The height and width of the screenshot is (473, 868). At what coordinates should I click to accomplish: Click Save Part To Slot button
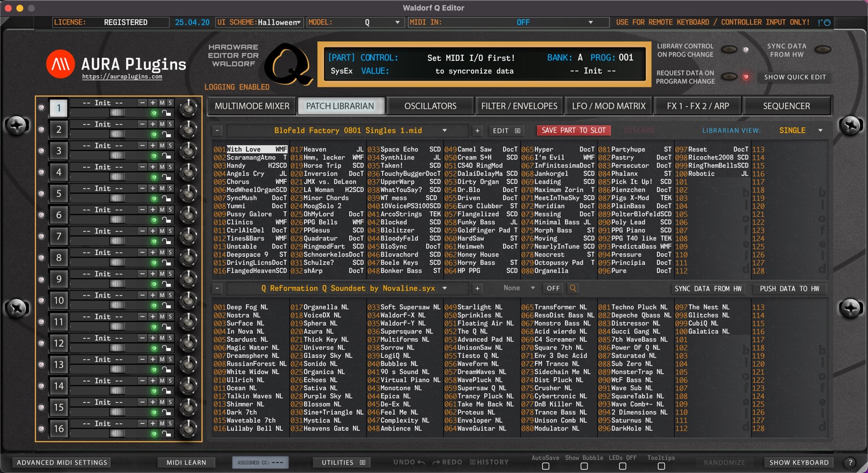pos(574,131)
